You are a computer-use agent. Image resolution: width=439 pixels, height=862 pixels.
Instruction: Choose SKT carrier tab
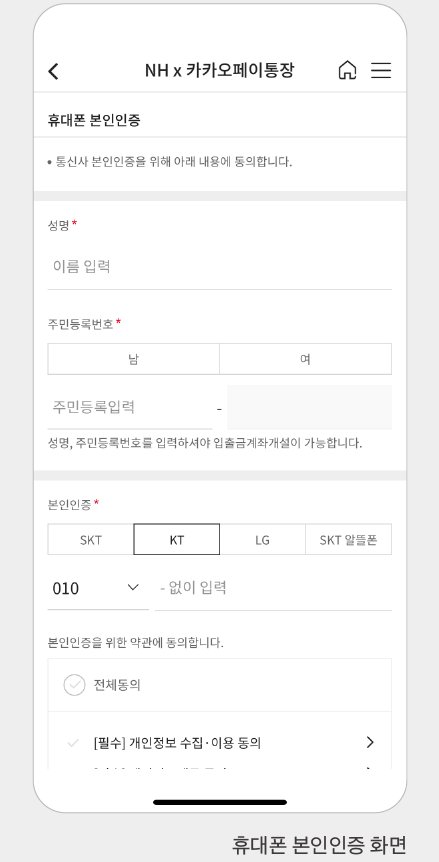point(91,539)
